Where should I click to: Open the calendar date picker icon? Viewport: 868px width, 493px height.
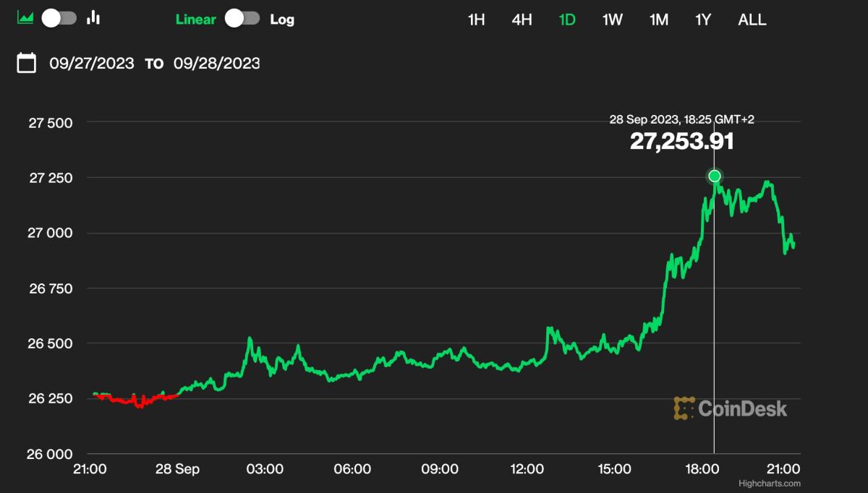(27, 63)
